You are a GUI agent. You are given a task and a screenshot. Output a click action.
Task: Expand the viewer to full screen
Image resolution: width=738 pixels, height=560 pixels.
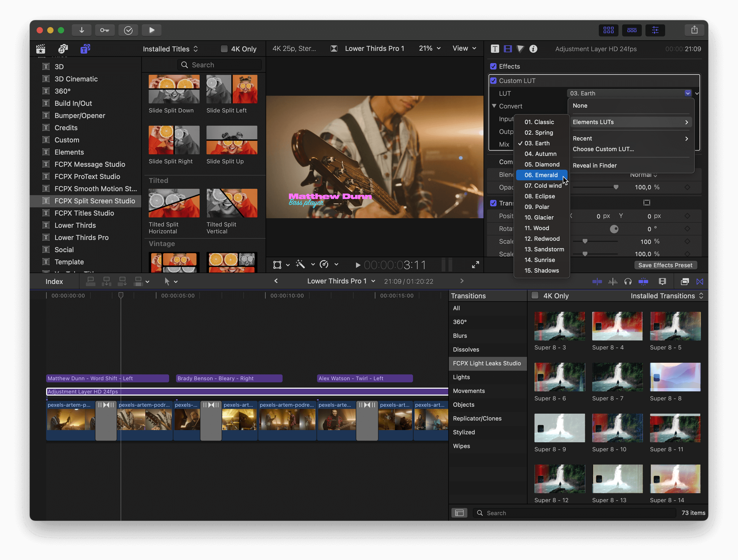[475, 265]
